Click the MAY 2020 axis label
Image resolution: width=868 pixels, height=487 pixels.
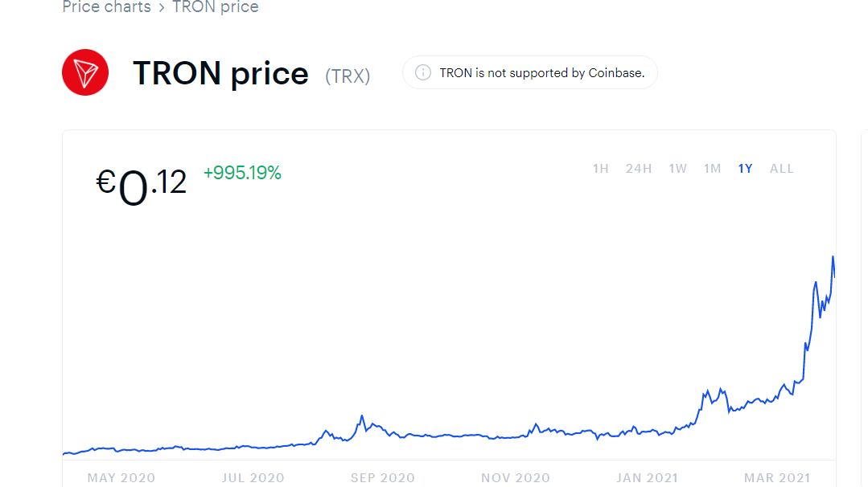pos(121,478)
